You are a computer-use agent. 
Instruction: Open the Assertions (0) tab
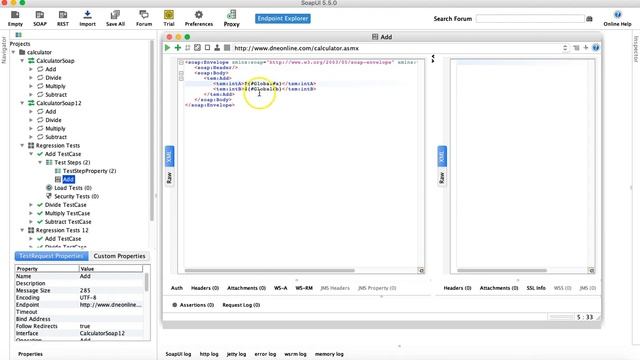[x=193, y=305]
